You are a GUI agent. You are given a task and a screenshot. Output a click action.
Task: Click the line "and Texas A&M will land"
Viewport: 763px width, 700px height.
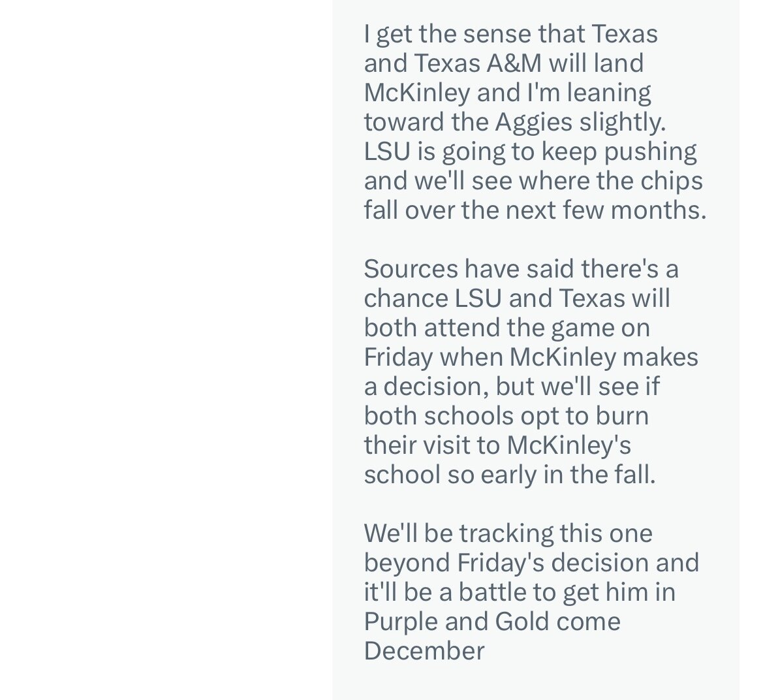click(504, 63)
